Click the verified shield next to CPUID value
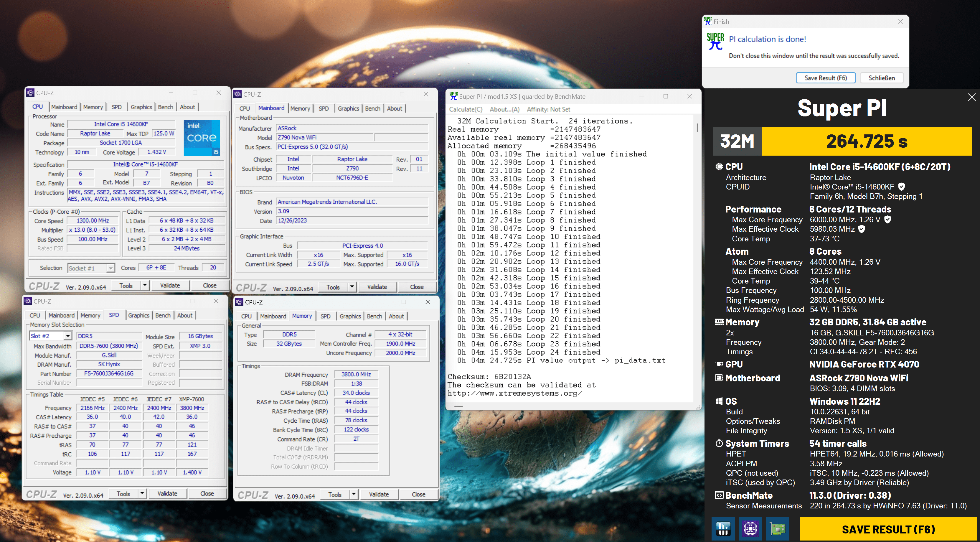 coord(901,187)
